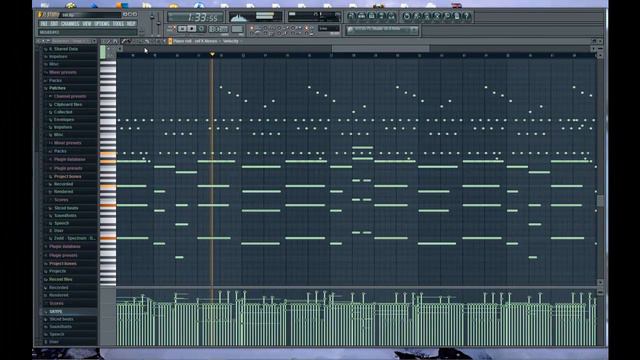Open the FILE menu
640x360 pixels.
(44, 24)
